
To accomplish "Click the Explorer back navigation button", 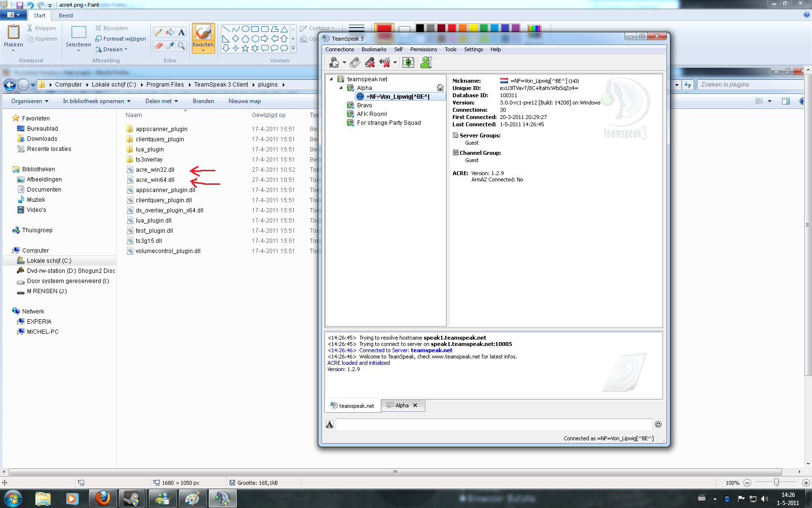I will pyautogui.click(x=10, y=85).
